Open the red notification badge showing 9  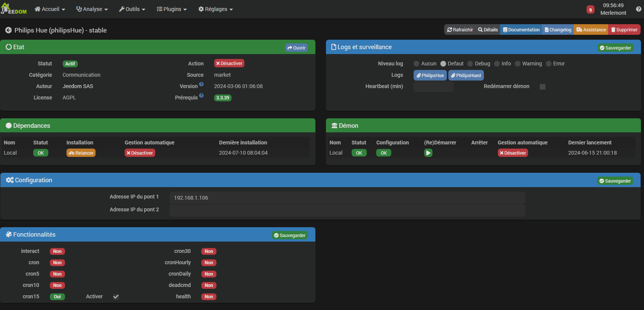(x=590, y=9)
